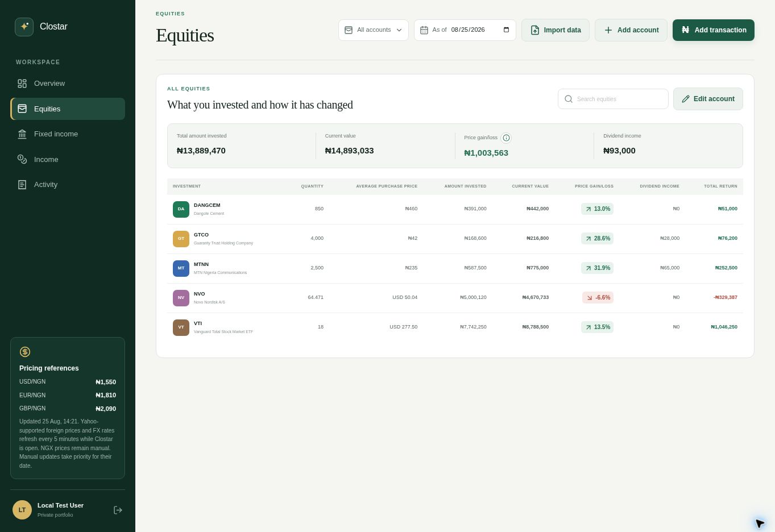Click Edit account button
Image resolution: width=775 pixels, height=532 pixels.
708,99
